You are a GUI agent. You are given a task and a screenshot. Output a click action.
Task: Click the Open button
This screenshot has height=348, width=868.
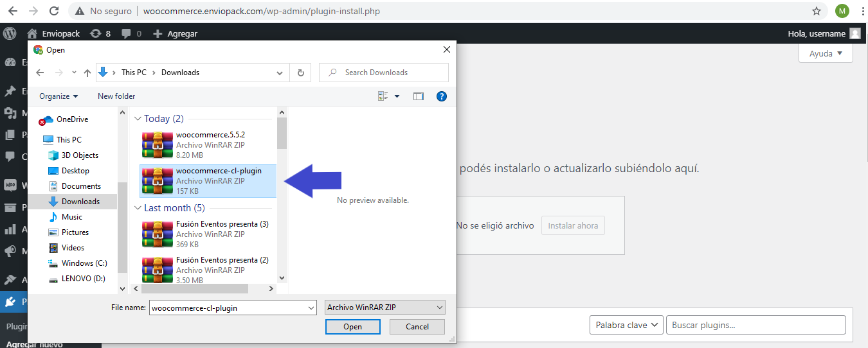click(352, 327)
